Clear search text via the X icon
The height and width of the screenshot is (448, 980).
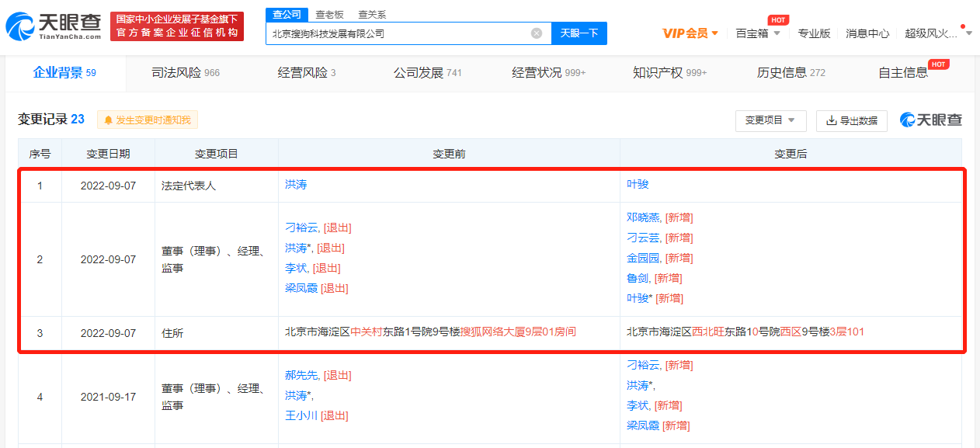coord(535,33)
